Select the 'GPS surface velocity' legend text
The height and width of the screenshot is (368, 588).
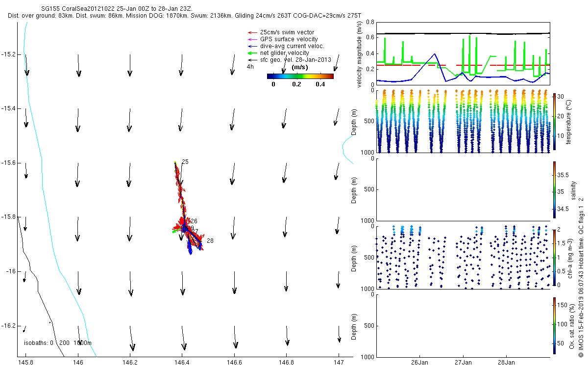click(289, 39)
